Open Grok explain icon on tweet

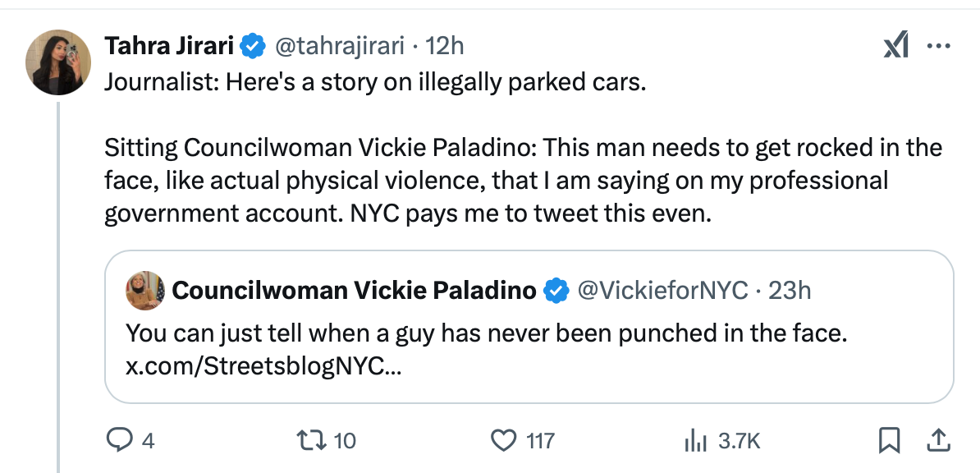coord(895,47)
